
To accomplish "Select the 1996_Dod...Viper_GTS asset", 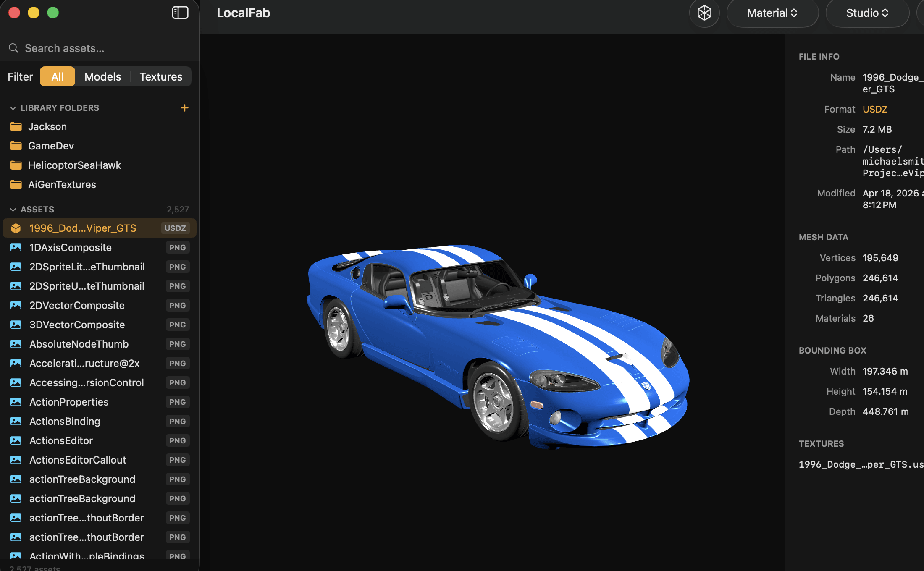I will coord(100,228).
